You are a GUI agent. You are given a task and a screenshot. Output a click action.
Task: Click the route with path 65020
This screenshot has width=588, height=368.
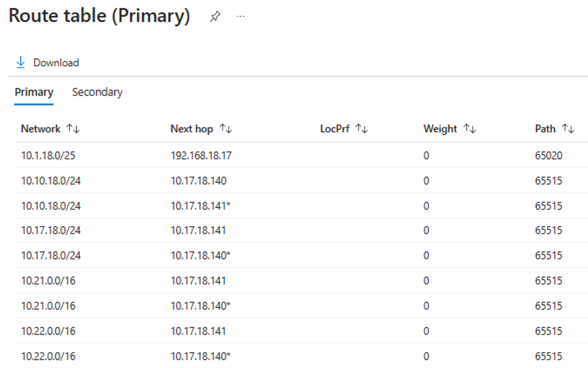[549, 155]
